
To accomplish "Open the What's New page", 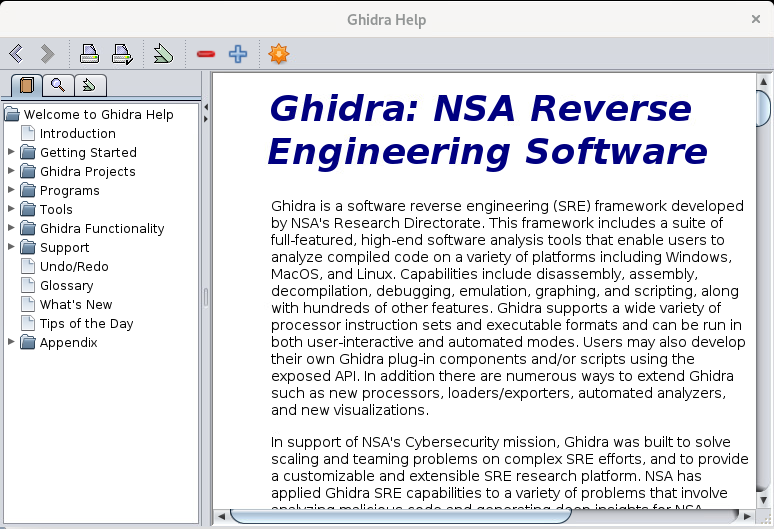I will click(76, 304).
